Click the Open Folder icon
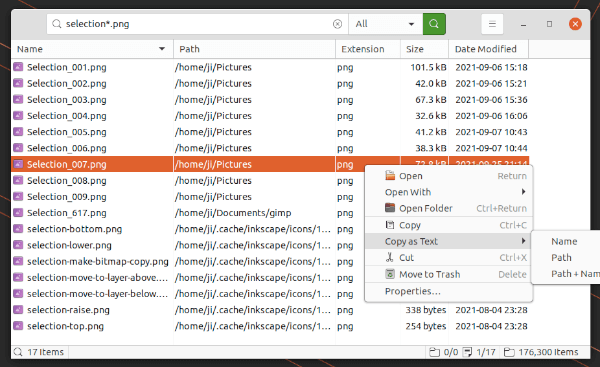Viewport: 600px width, 367px height. point(390,208)
